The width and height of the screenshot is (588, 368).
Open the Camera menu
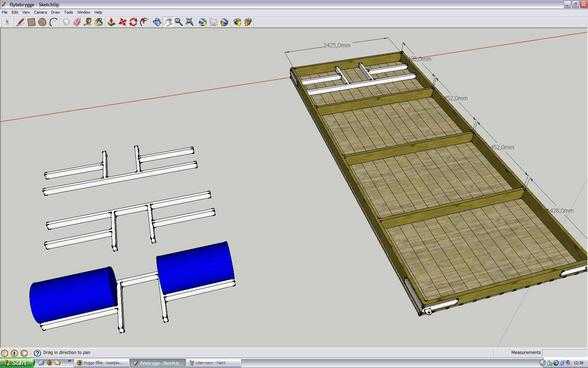pyautogui.click(x=40, y=12)
